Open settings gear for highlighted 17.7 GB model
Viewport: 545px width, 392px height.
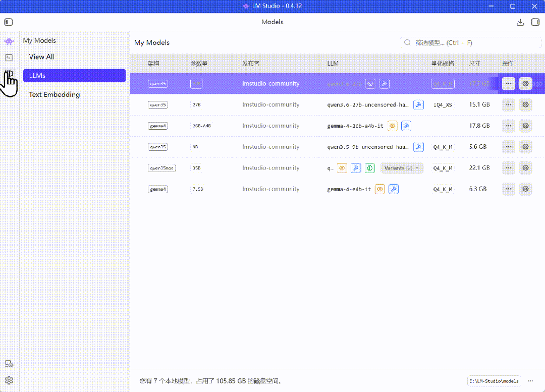click(525, 84)
